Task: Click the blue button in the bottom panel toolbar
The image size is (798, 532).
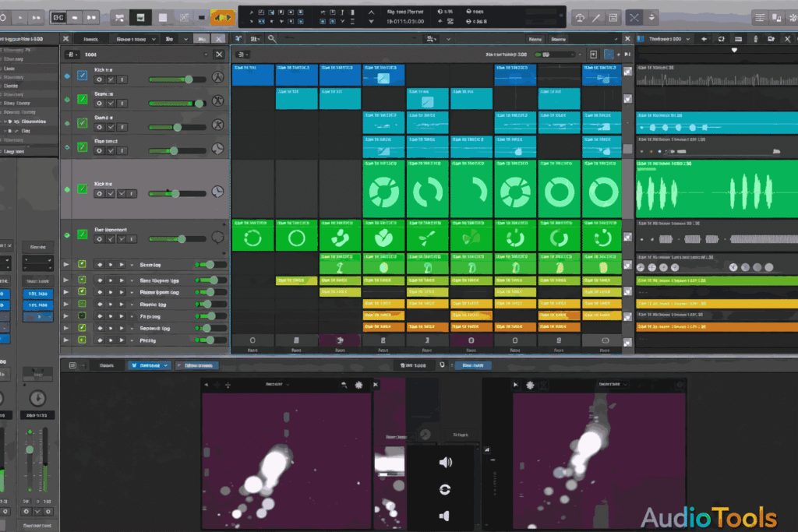Action: click(471, 365)
